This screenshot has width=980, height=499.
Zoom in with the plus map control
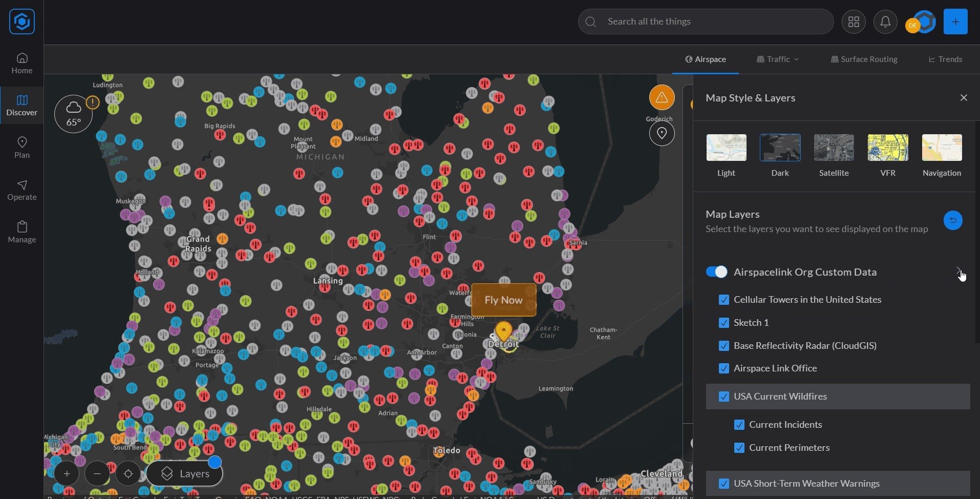67,474
